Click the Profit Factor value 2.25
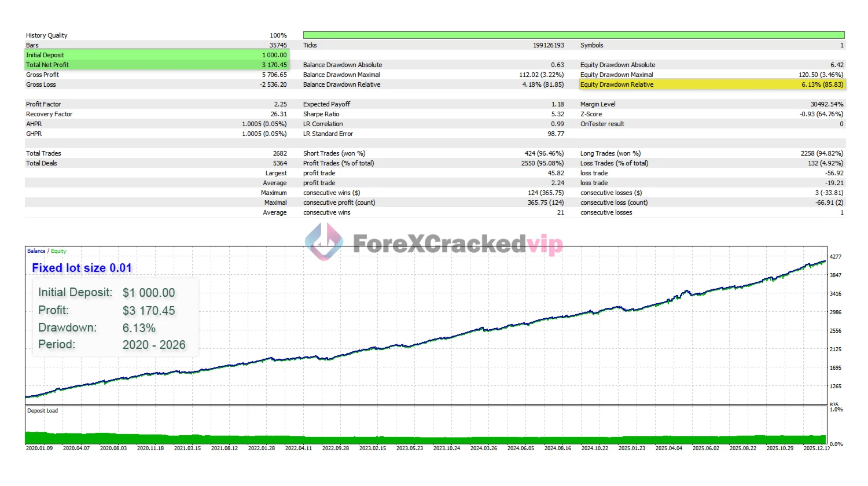This screenshot has height=486, width=868. 280,104
